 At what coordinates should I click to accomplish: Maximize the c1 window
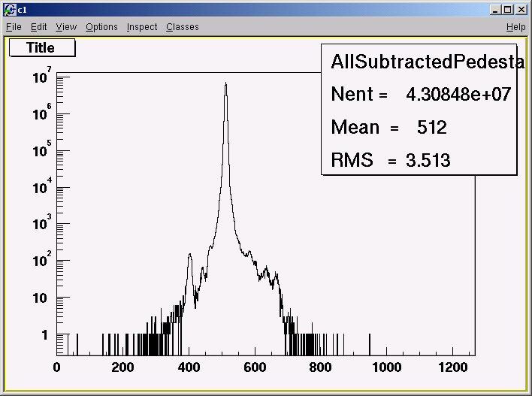[507, 10]
